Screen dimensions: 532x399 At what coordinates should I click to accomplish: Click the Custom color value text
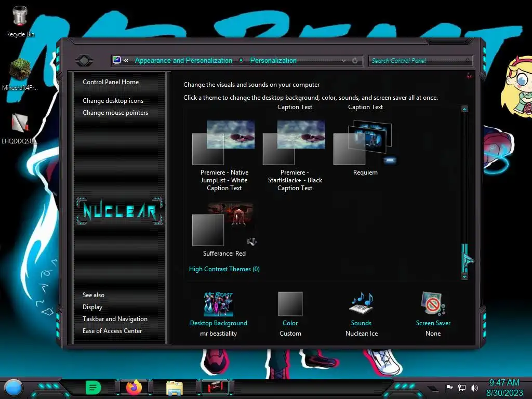coord(290,334)
